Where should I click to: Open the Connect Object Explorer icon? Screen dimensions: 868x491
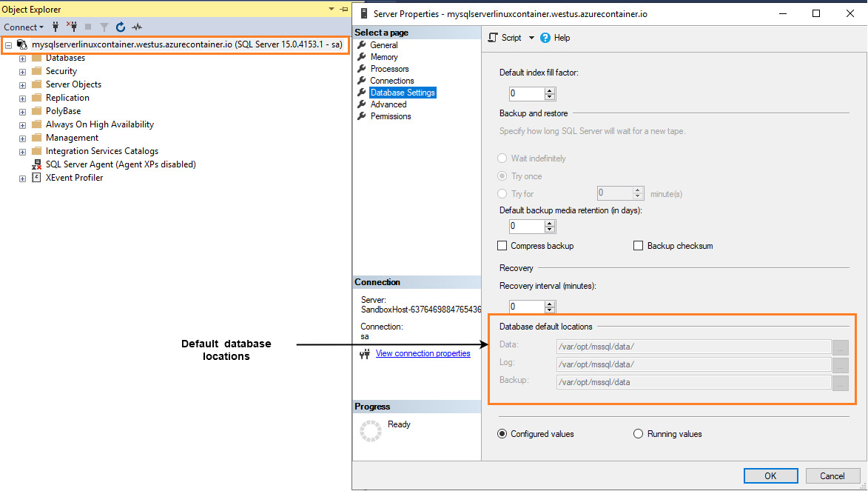click(55, 27)
